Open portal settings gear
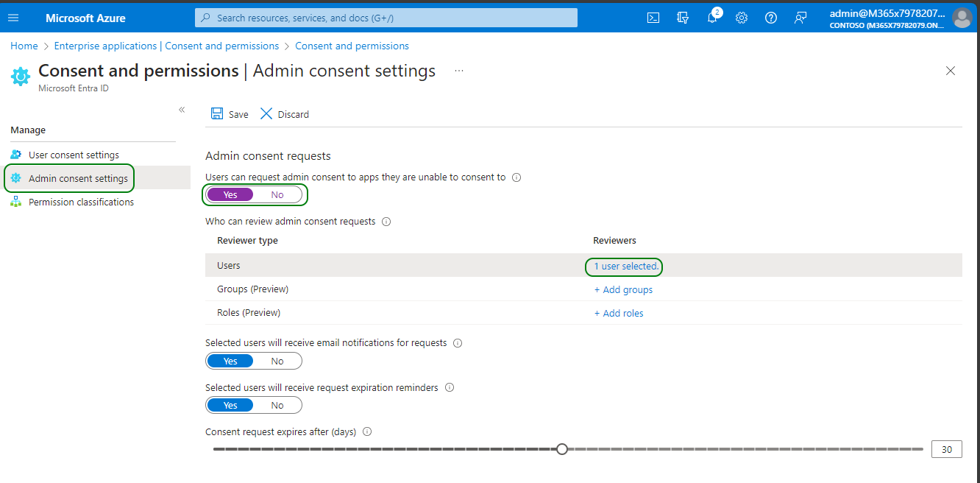The width and height of the screenshot is (980, 483). [x=742, y=18]
